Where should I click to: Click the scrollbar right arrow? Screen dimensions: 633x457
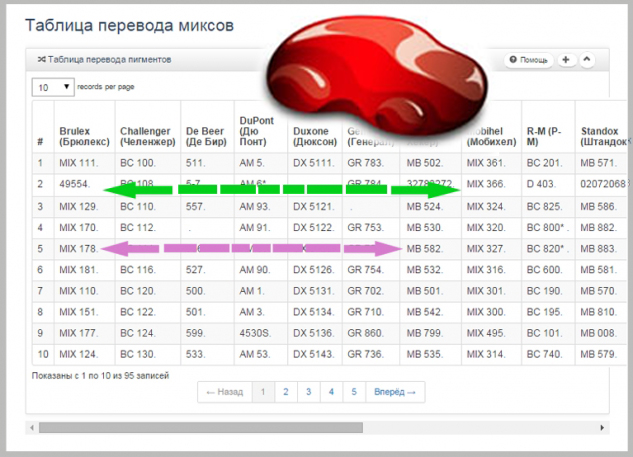pyautogui.click(x=602, y=428)
